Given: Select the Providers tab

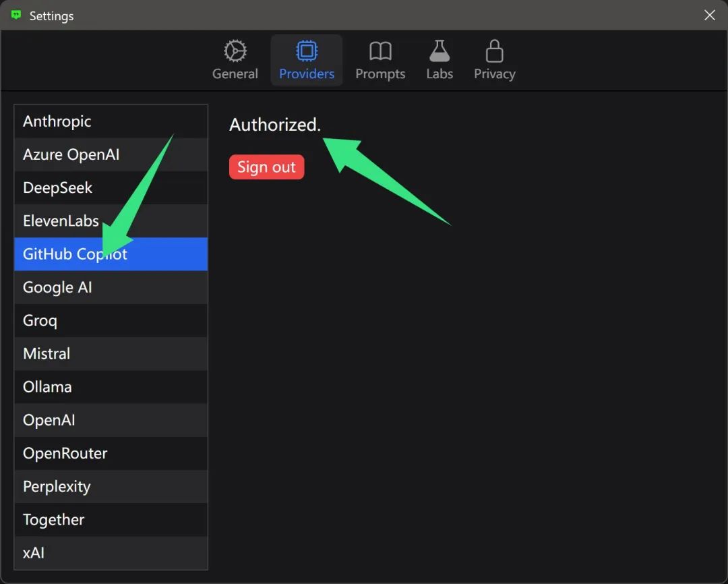Looking at the screenshot, I should coord(307,61).
